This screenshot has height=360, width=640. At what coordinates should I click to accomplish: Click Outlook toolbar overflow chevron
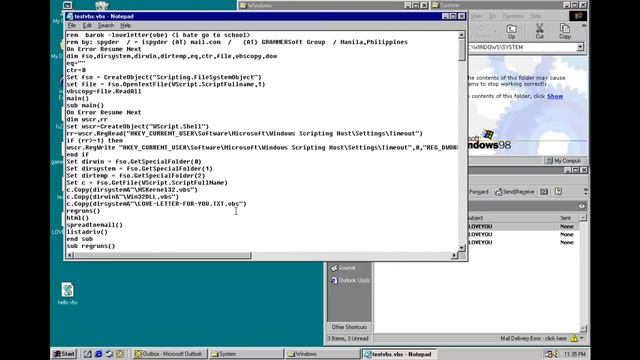click(x=585, y=191)
